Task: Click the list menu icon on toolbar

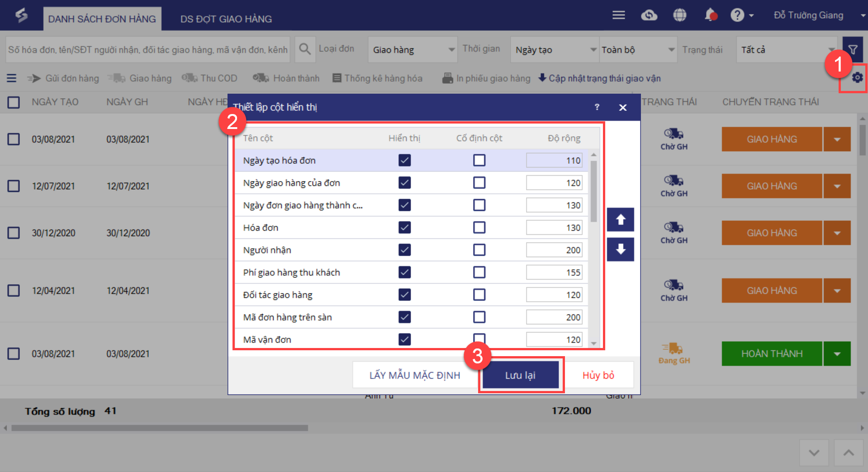Action: [x=12, y=78]
